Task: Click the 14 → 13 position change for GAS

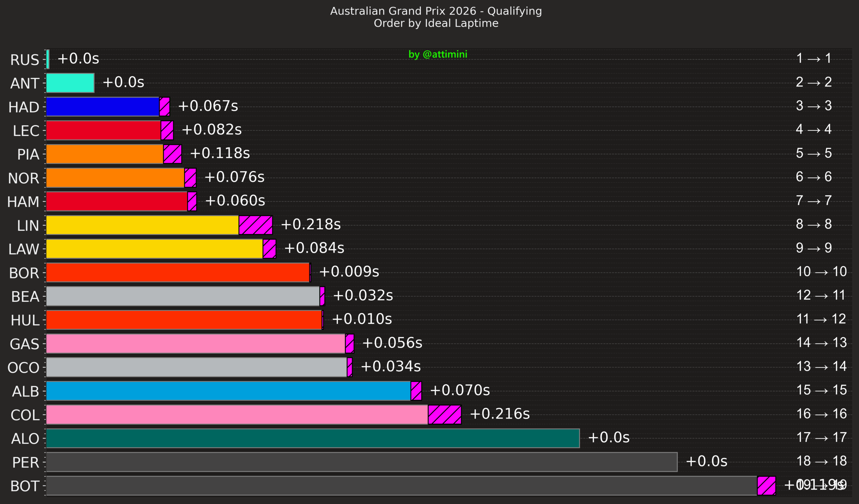Action: (x=821, y=342)
